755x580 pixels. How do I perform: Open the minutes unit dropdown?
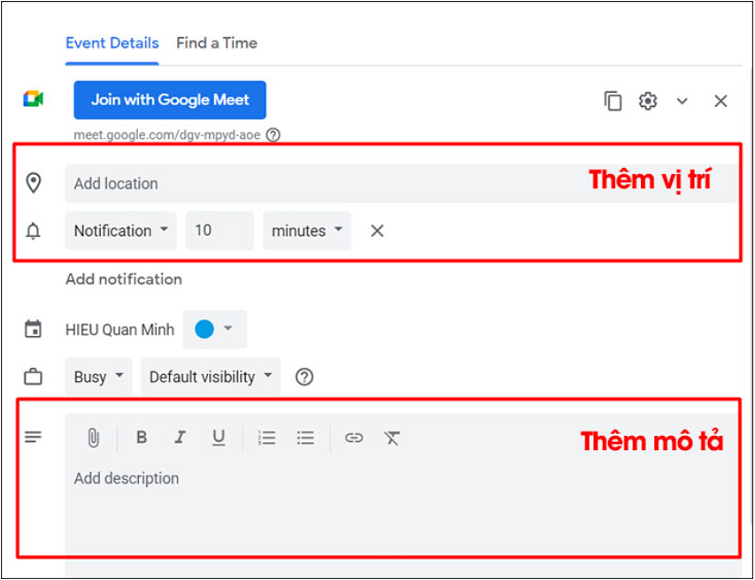(x=307, y=231)
